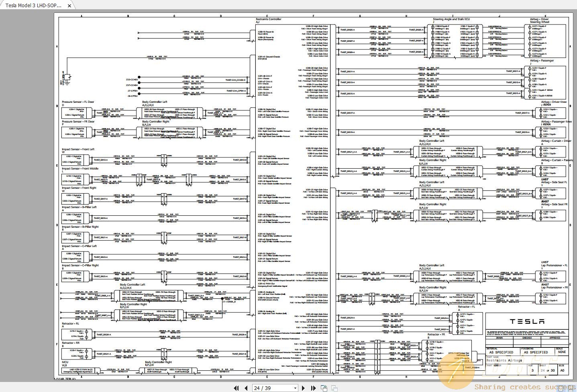The width and height of the screenshot is (577, 392).
Task: Click the Impact Sensor - C-Pillar Left label
Action: (x=79, y=246)
